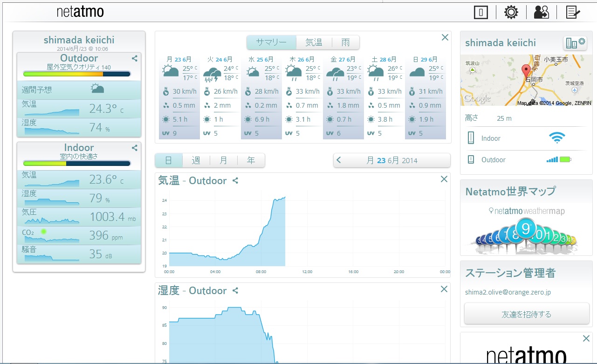Click Sunday 29 cloudy forecast icon
597x364 pixels.
click(x=417, y=72)
